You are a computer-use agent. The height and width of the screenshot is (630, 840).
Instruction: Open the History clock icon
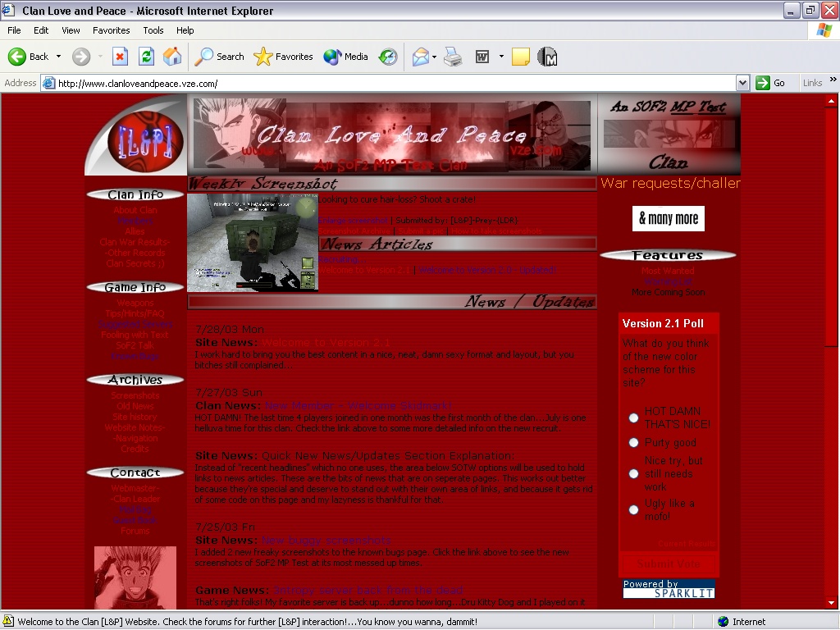[x=388, y=57]
